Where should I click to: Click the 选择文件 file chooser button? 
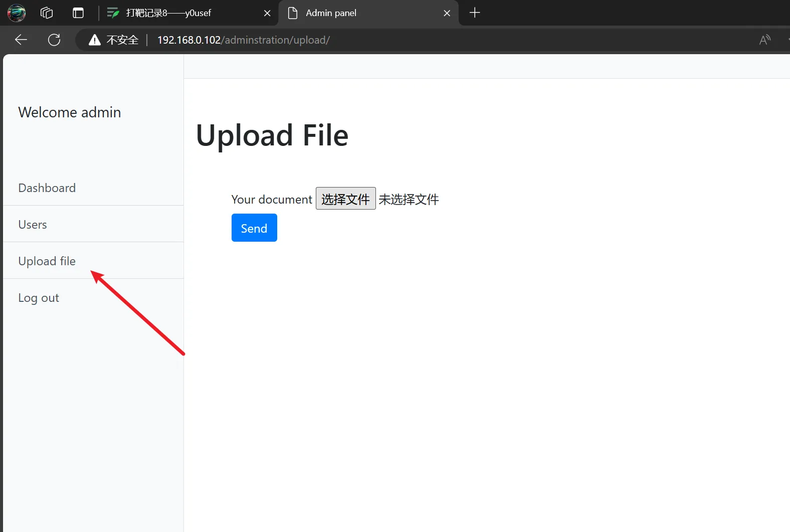coord(345,199)
